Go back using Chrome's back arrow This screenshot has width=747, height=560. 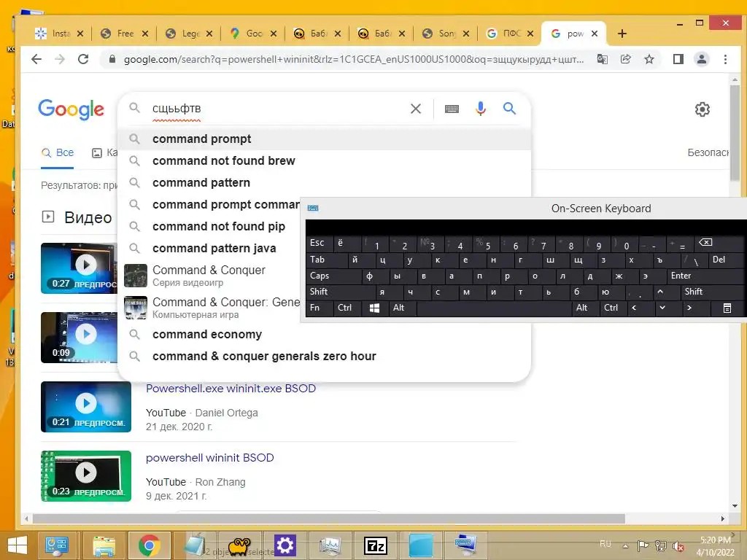(36, 59)
